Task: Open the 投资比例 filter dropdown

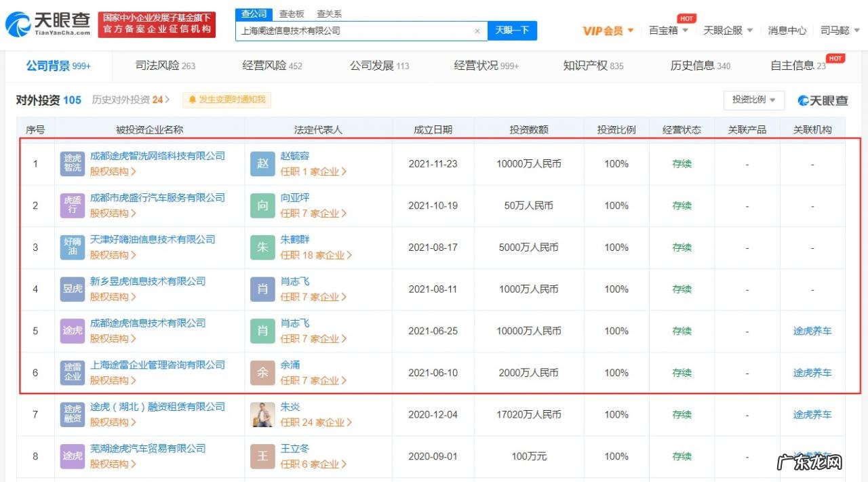Action: [x=753, y=100]
